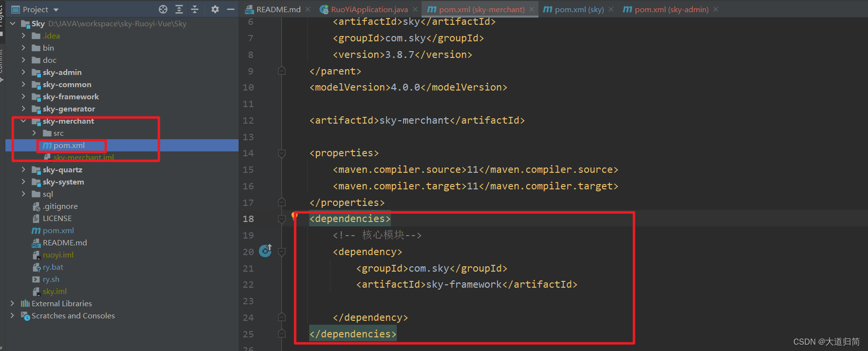Image resolution: width=868 pixels, height=351 pixels.
Task: Expand the src folder under sky-merchant
Action: point(34,133)
